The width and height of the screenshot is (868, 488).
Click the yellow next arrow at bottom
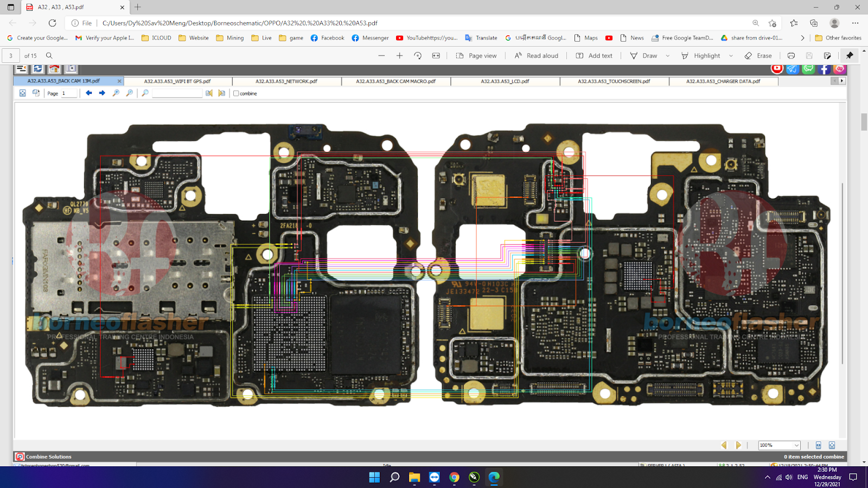(738, 445)
